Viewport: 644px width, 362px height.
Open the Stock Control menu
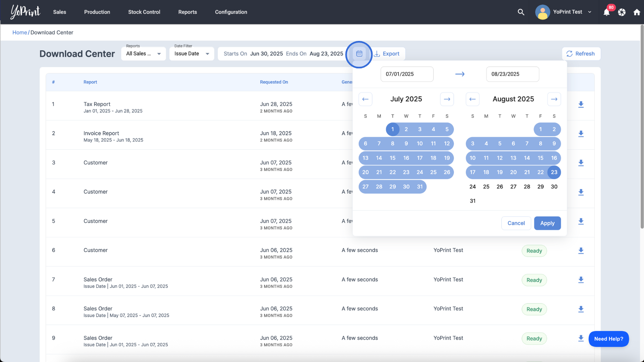[144, 12]
